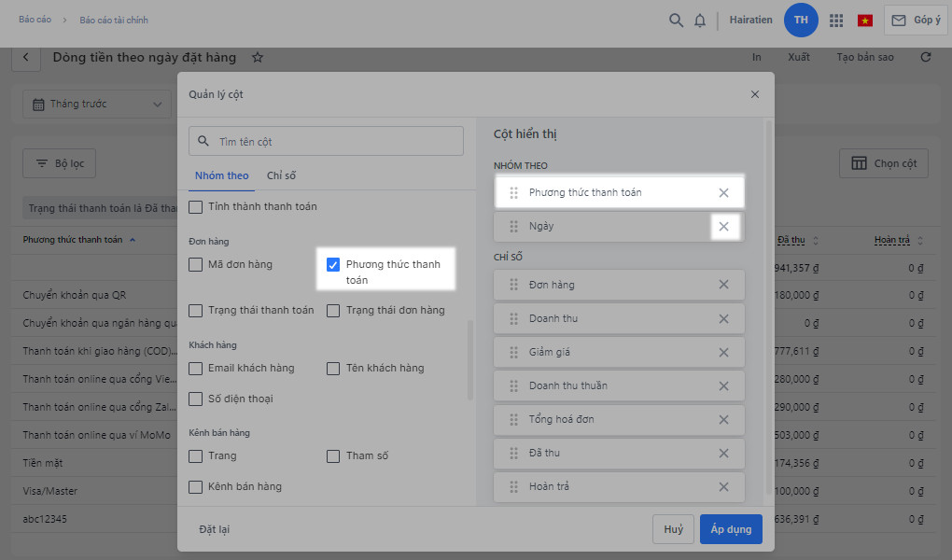
Task: Remove the Ngày column from group list
Action: (x=723, y=227)
